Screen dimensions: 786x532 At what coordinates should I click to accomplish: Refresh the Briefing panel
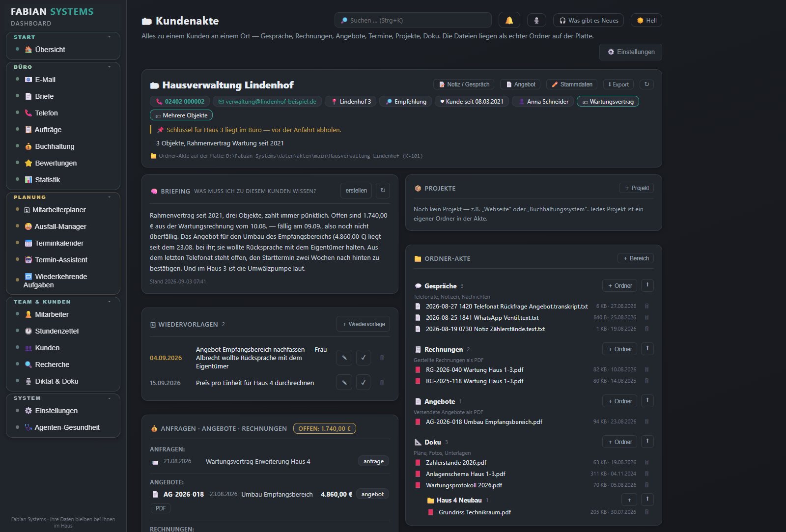click(383, 191)
